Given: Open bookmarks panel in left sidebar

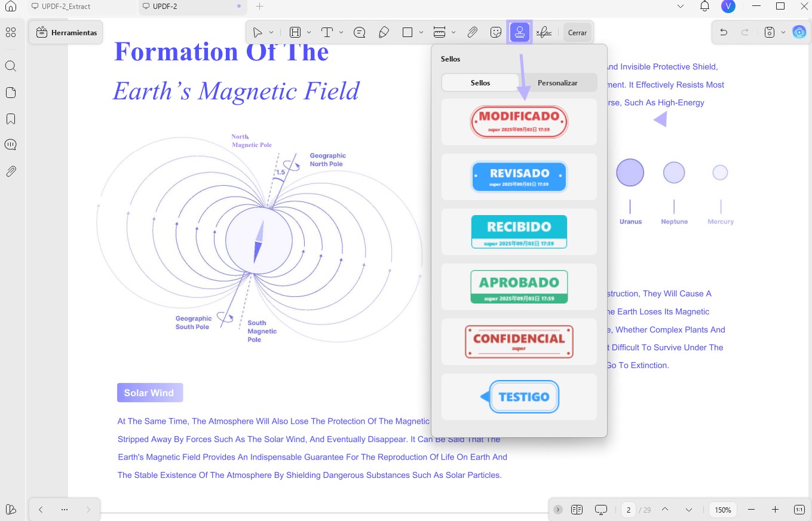Looking at the screenshot, I should point(10,119).
